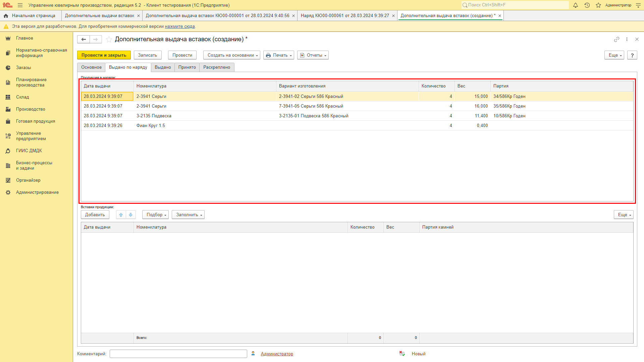Screen dimensions: 644x362
Task: Switch to the Основное tab
Action: pos(91,67)
